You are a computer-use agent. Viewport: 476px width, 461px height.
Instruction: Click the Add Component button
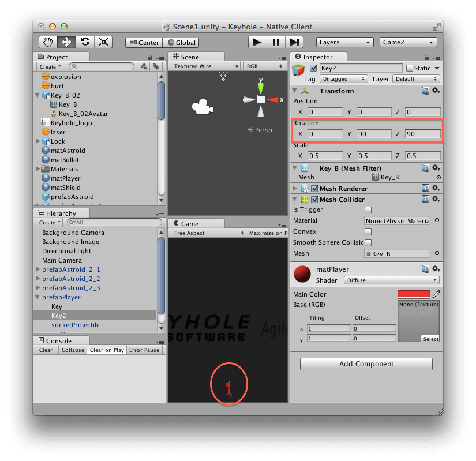(x=366, y=364)
